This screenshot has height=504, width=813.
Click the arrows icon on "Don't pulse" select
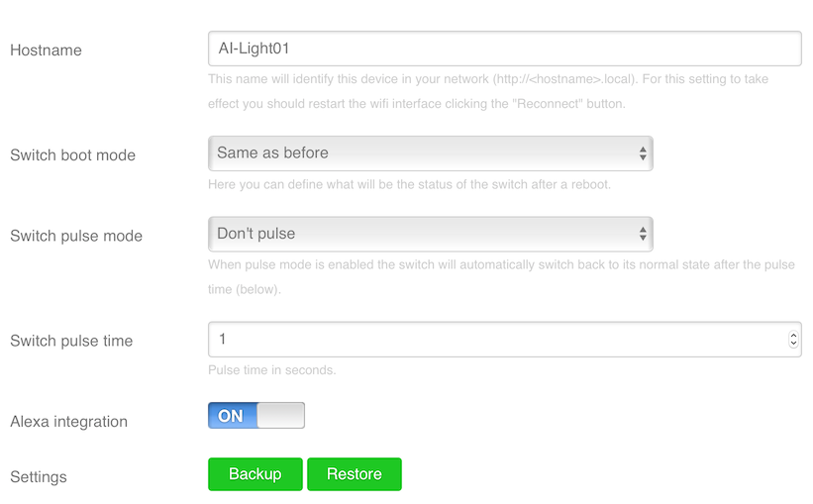(643, 235)
